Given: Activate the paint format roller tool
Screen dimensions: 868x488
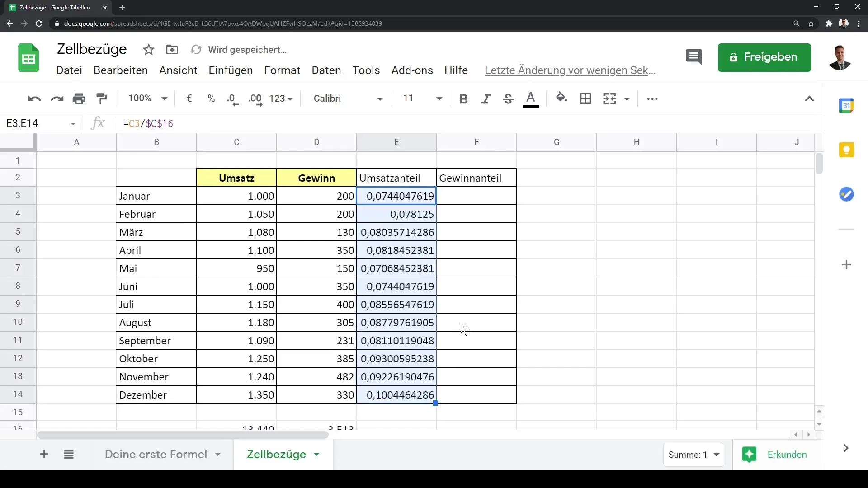Looking at the screenshot, I should (x=102, y=99).
